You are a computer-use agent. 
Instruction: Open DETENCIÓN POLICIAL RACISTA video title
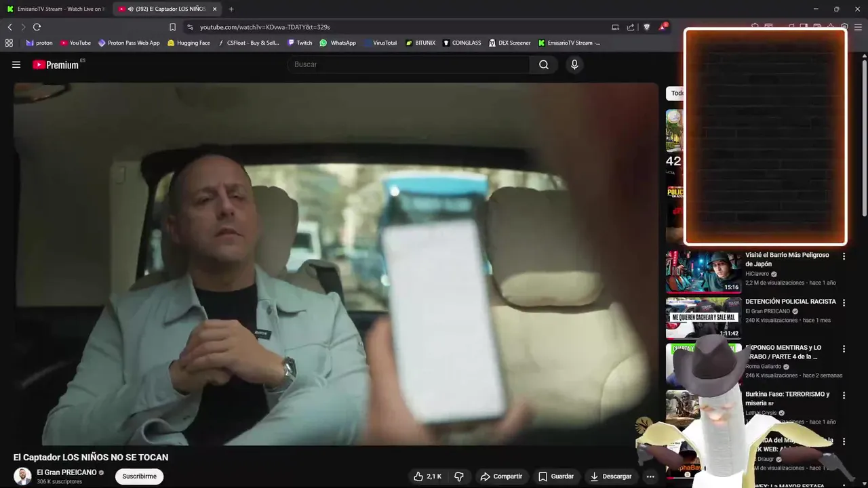tap(791, 302)
